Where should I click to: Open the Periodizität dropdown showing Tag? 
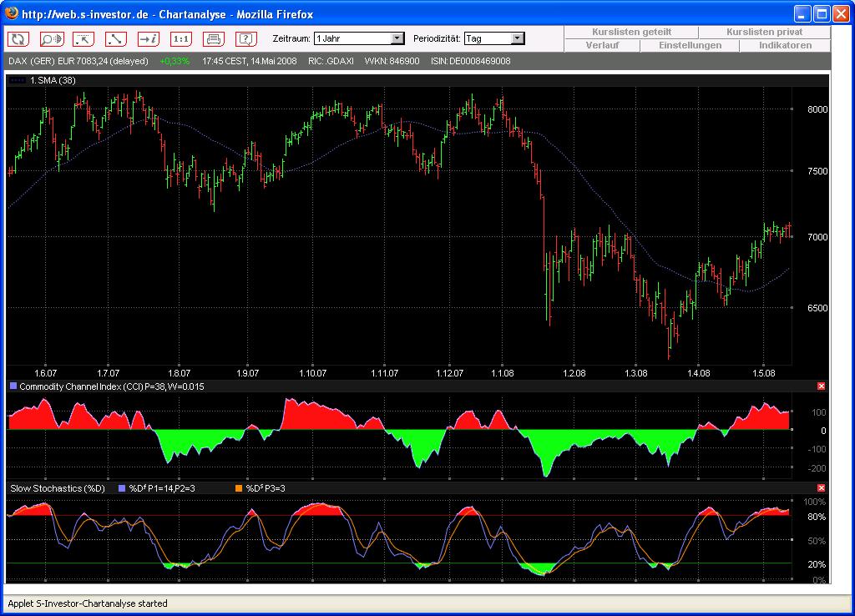(x=494, y=38)
